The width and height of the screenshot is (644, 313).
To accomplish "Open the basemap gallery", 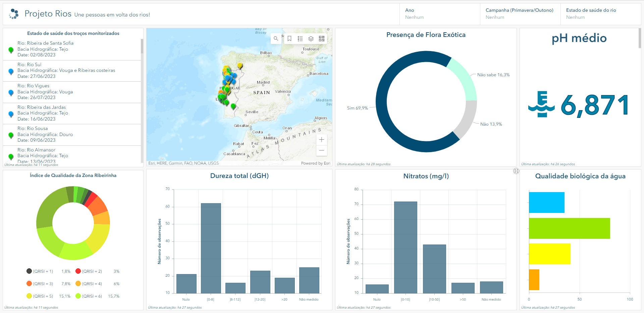I will click(322, 39).
